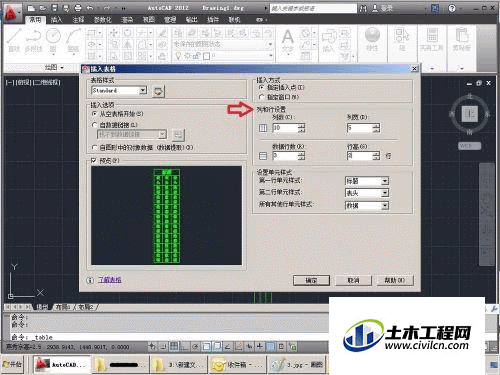Click the Save icon in quick access toolbar
This screenshot has width=500, height=375.
tap(55, 8)
